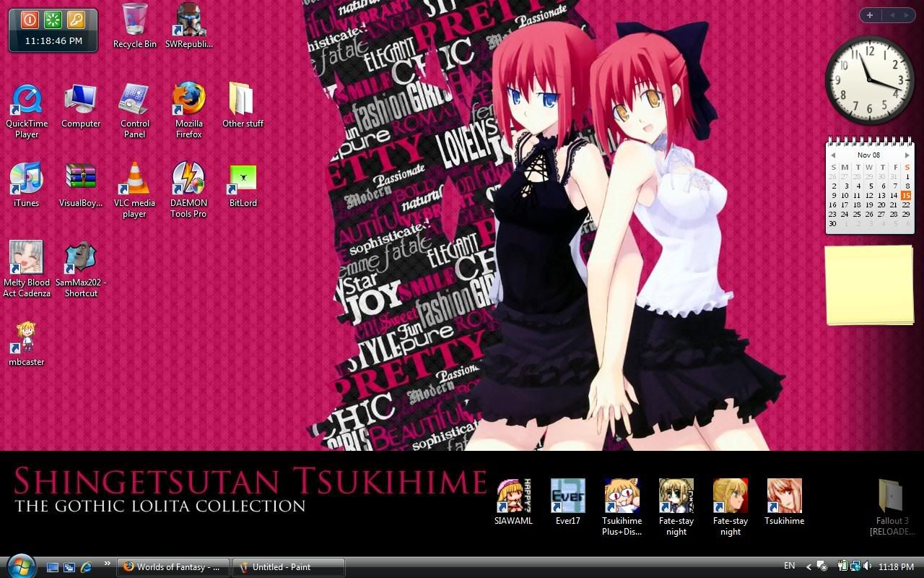Click the sidebar add gadget plus button
Viewport: 924px width, 578px height.
point(870,15)
